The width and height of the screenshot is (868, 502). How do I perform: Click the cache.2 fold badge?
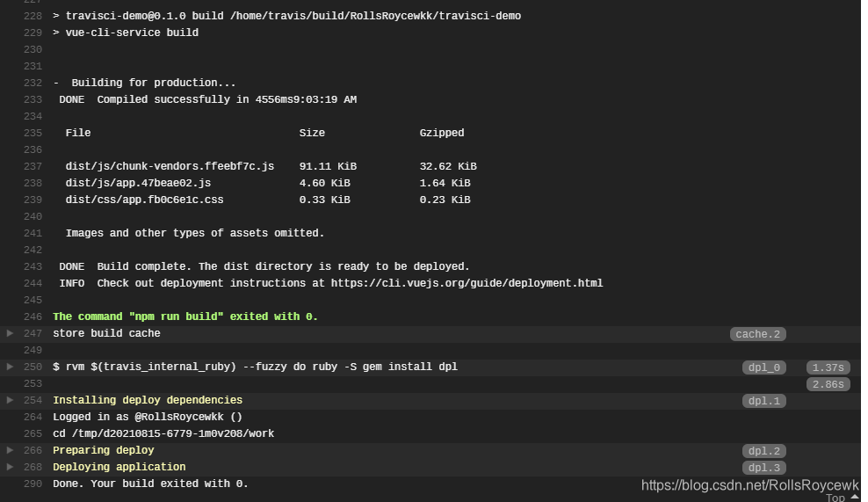point(758,334)
